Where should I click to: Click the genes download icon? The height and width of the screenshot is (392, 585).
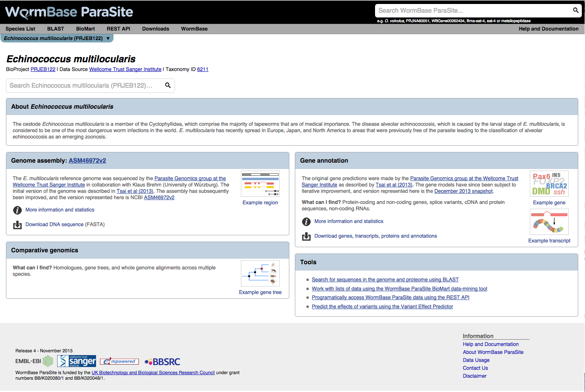click(x=306, y=236)
